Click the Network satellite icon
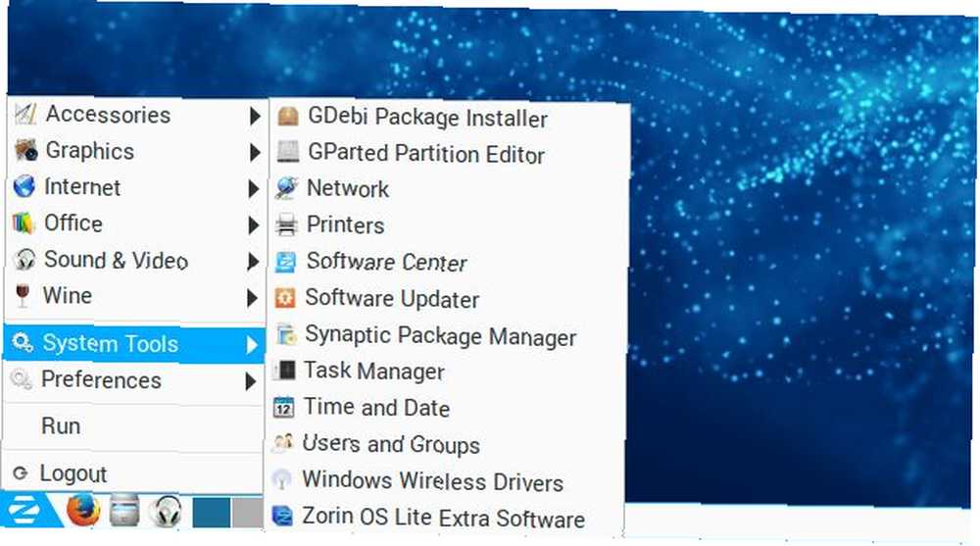Viewport: 980px width, 546px height. 287,188
